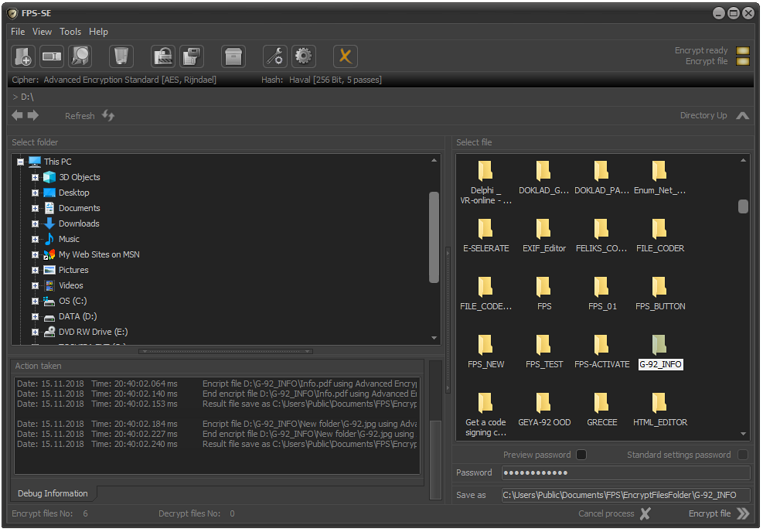
Task: Expand the Documents tree node
Action: pos(35,208)
